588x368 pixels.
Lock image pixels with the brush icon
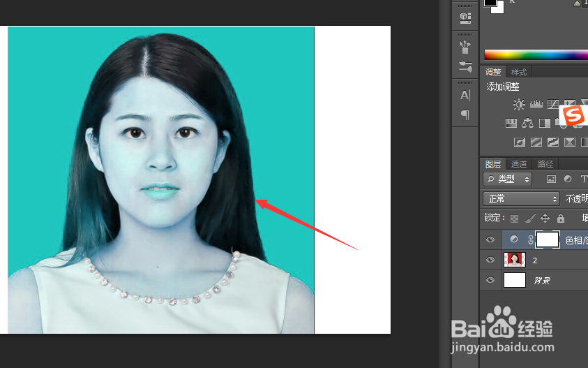tap(530, 218)
